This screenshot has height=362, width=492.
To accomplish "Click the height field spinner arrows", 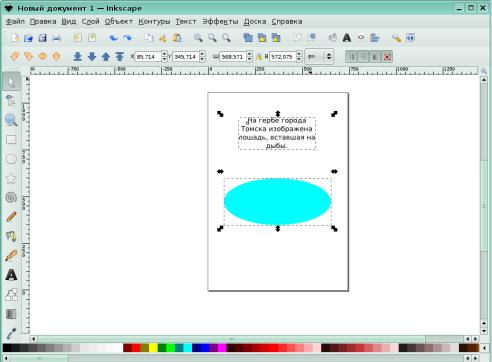I will point(299,57).
